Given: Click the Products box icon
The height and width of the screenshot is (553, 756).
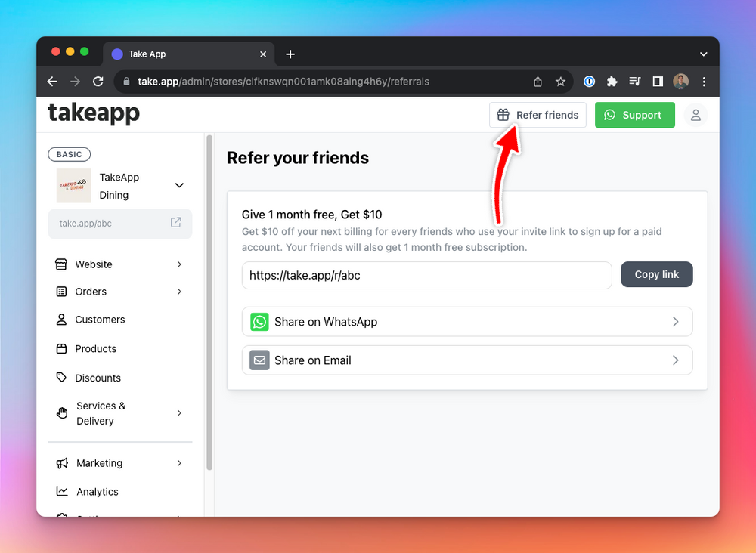Looking at the screenshot, I should pos(61,349).
